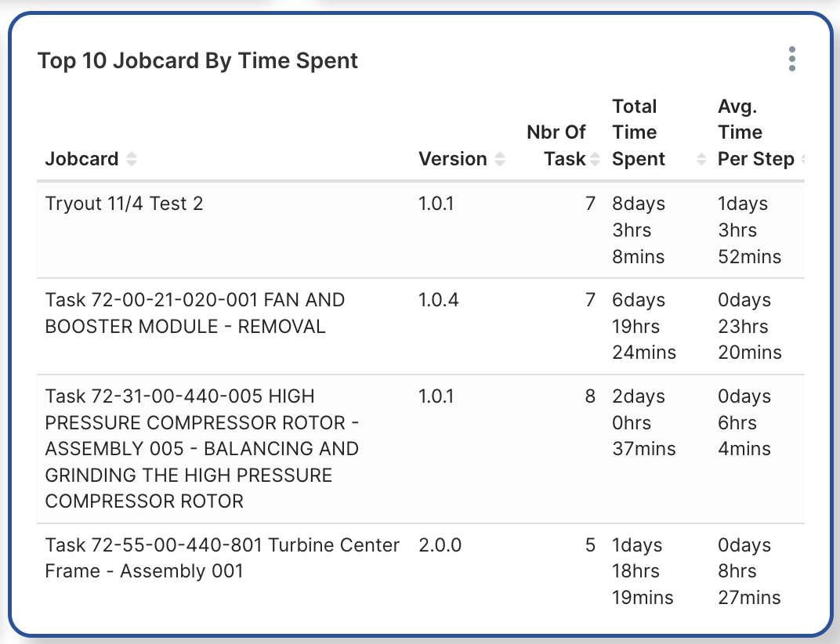This screenshot has height=644, width=840.
Task: Toggle ascending sort on Total Time Spent column
Action: click(x=700, y=155)
